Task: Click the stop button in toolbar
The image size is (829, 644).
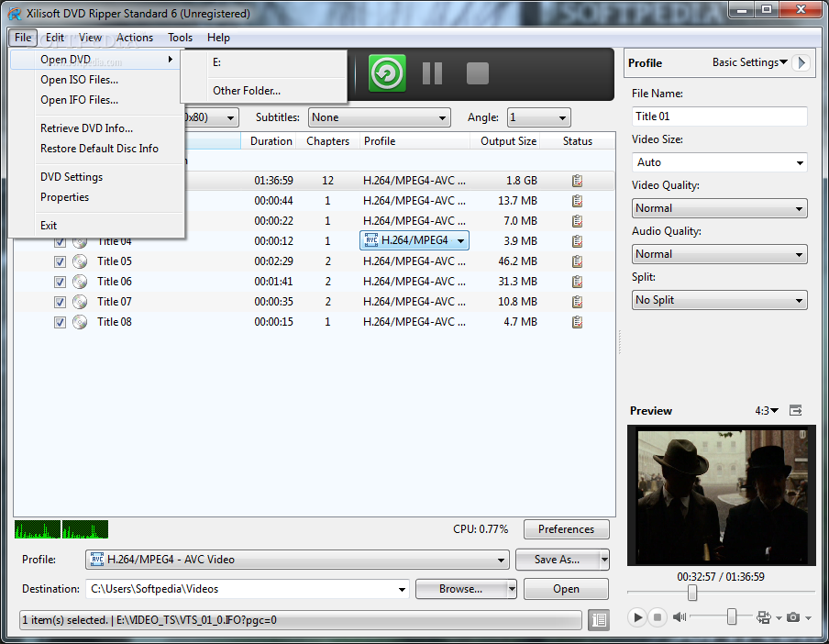Action: pos(478,73)
